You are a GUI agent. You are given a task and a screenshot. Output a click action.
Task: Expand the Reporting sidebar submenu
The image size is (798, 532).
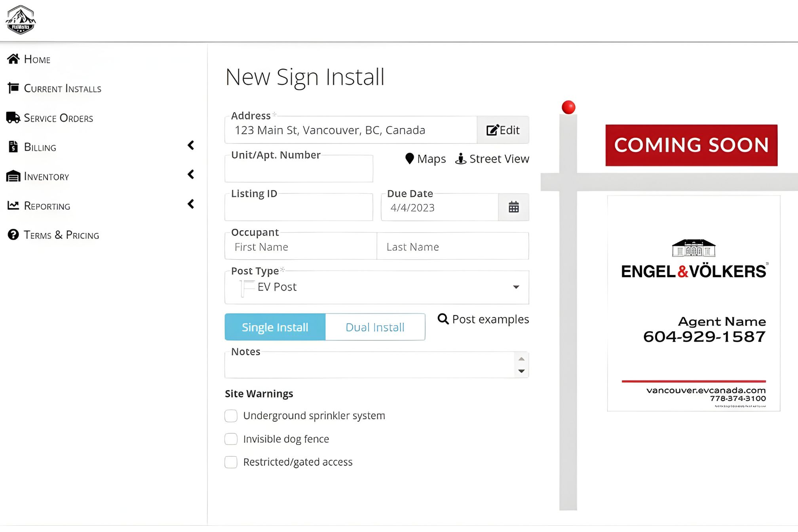point(191,204)
